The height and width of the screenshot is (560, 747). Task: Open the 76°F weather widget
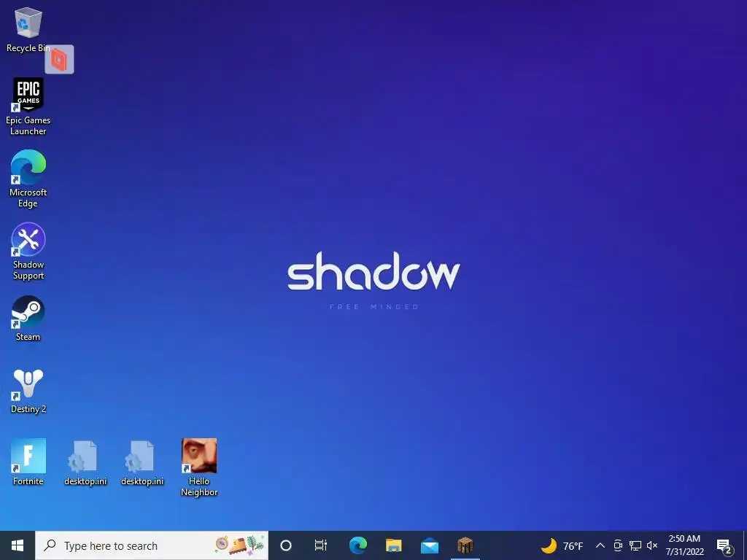point(562,545)
